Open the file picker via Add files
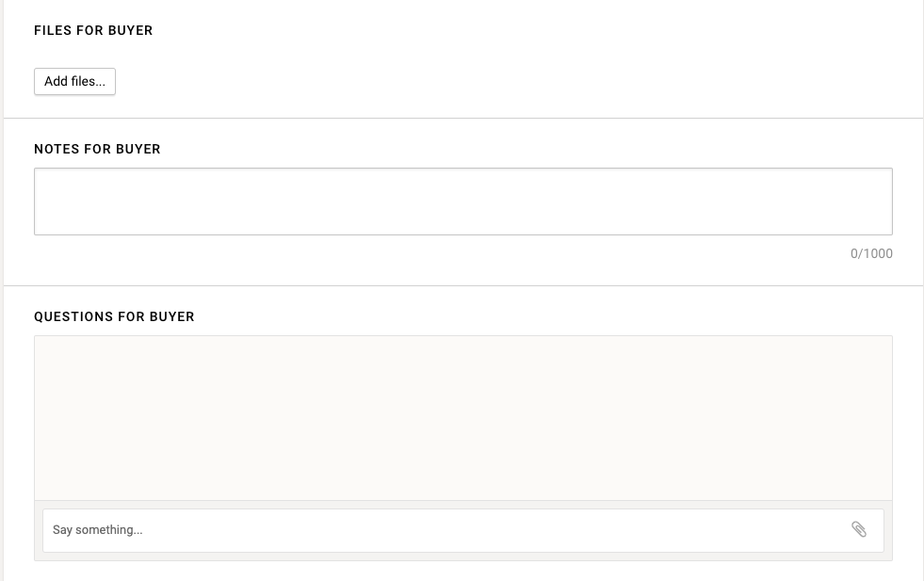 (x=74, y=82)
